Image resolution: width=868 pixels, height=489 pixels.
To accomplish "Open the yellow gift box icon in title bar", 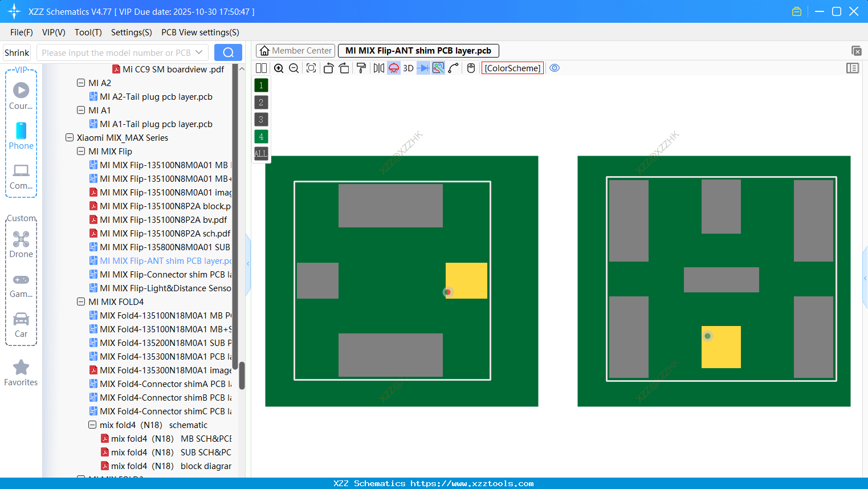I will pyautogui.click(x=797, y=11).
